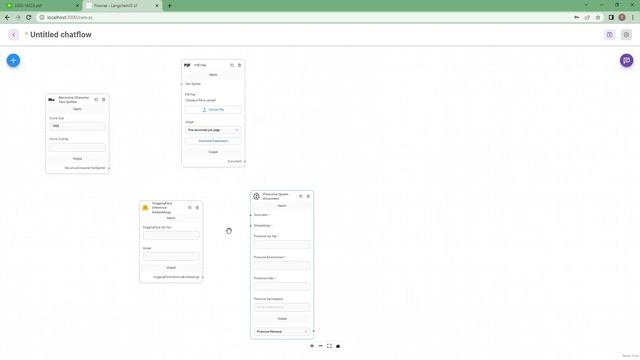The image size is (640, 360).
Task: Open Additional Parameters in PDF node
Action: point(213,141)
